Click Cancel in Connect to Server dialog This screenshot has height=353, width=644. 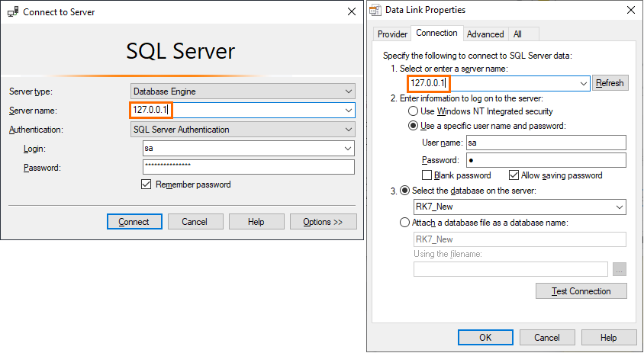click(x=195, y=222)
